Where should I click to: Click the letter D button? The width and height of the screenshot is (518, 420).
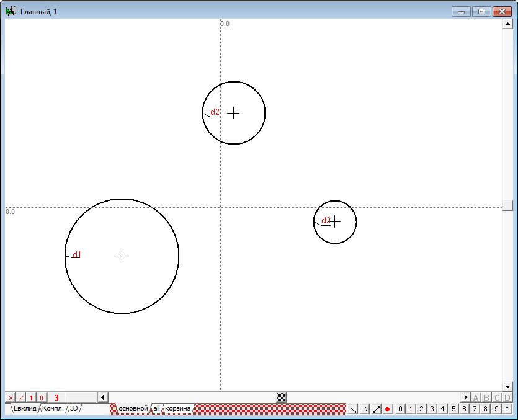click(507, 398)
